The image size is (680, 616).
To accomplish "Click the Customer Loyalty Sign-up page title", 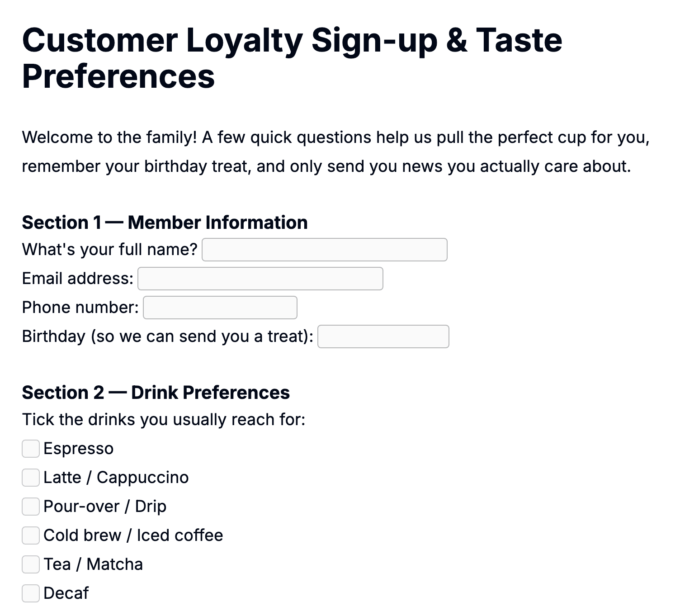I will (x=292, y=58).
